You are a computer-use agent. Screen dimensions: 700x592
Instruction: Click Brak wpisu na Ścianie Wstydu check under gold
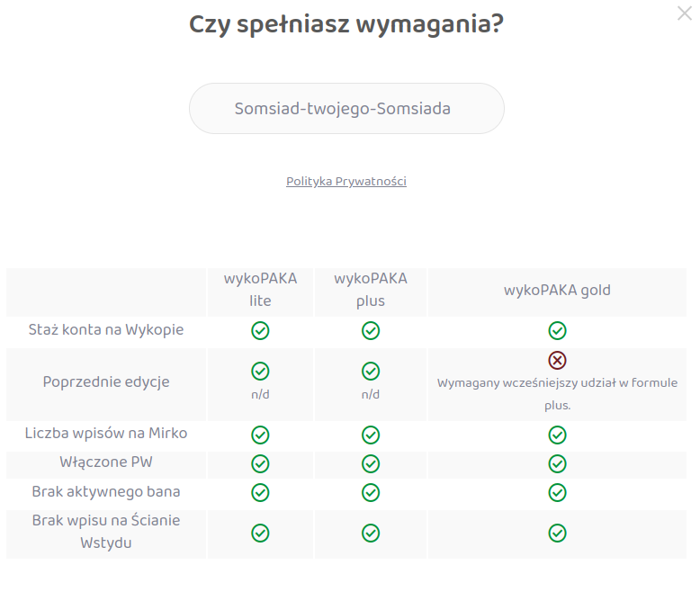coord(557,533)
